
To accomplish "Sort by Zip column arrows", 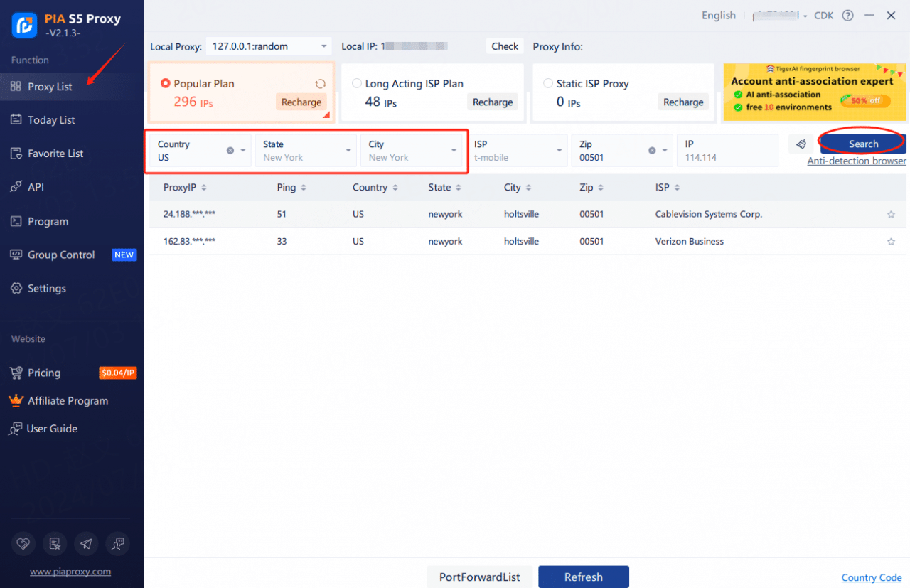I will (602, 188).
